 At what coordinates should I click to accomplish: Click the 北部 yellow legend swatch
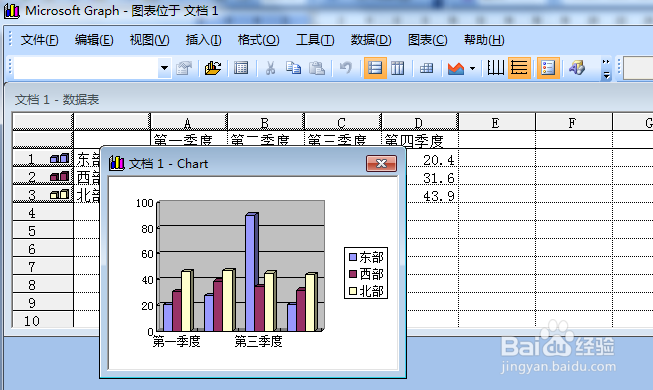(353, 291)
